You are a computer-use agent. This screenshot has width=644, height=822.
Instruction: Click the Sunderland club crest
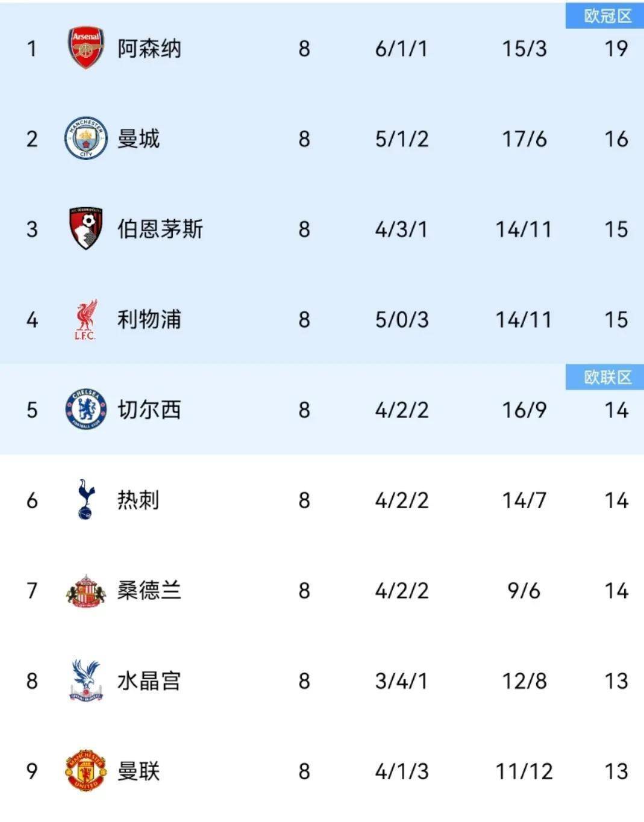tap(86, 591)
